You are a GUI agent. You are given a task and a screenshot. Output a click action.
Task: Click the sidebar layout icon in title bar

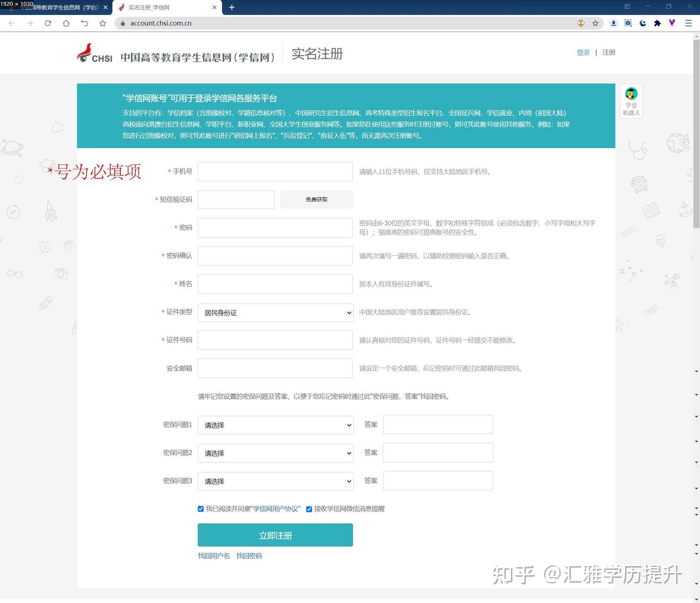tap(627, 7)
